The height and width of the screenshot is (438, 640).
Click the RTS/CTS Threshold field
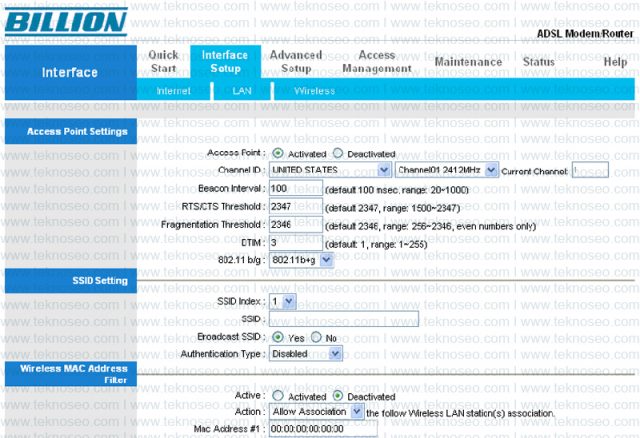[296, 207]
